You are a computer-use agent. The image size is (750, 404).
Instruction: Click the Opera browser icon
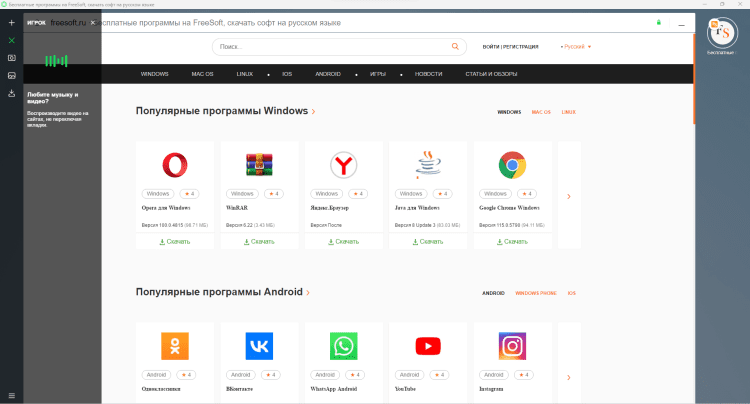click(x=175, y=165)
